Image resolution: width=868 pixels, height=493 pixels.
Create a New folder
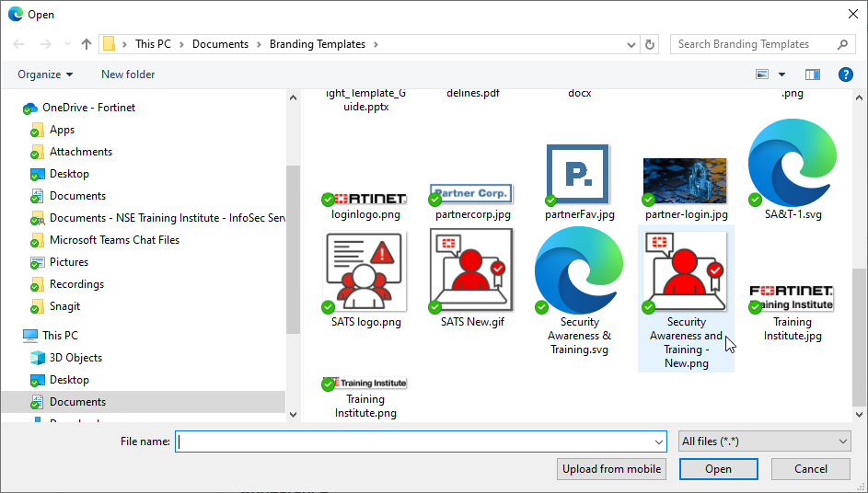pyautogui.click(x=128, y=75)
